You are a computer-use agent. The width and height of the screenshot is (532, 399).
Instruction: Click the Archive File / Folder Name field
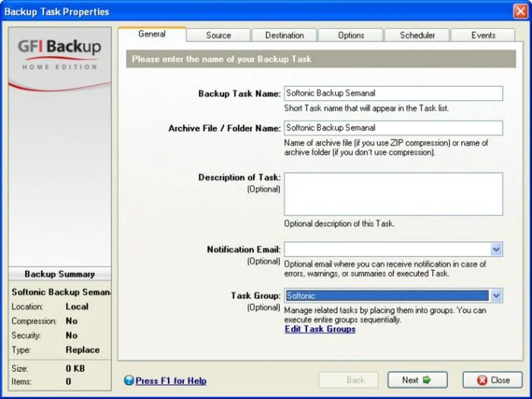point(393,128)
